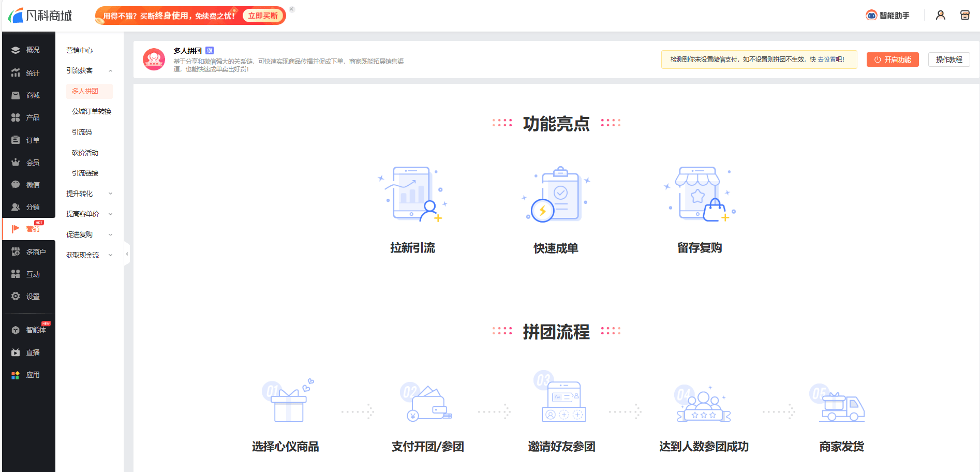980x472 pixels.
Task: Open 智能体 section in sidebar
Action: pyautogui.click(x=30, y=330)
